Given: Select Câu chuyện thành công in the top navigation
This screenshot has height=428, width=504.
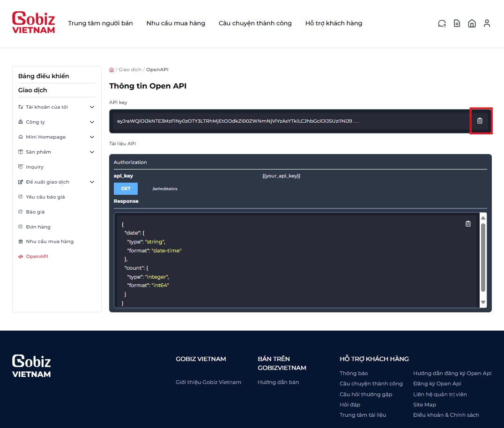Looking at the screenshot, I should (255, 23).
